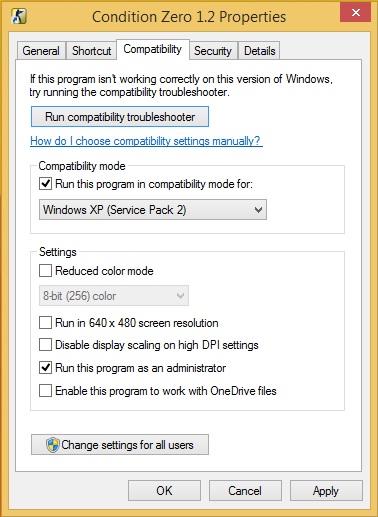Select the Details tab
Viewport: 378px width, 517px height.
click(x=259, y=51)
